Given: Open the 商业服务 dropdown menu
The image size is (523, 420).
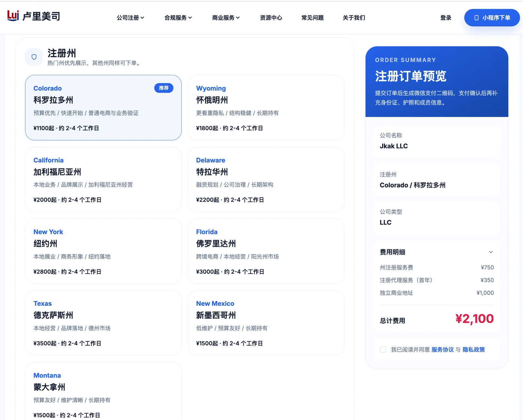Looking at the screenshot, I should (x=226, y=18).
